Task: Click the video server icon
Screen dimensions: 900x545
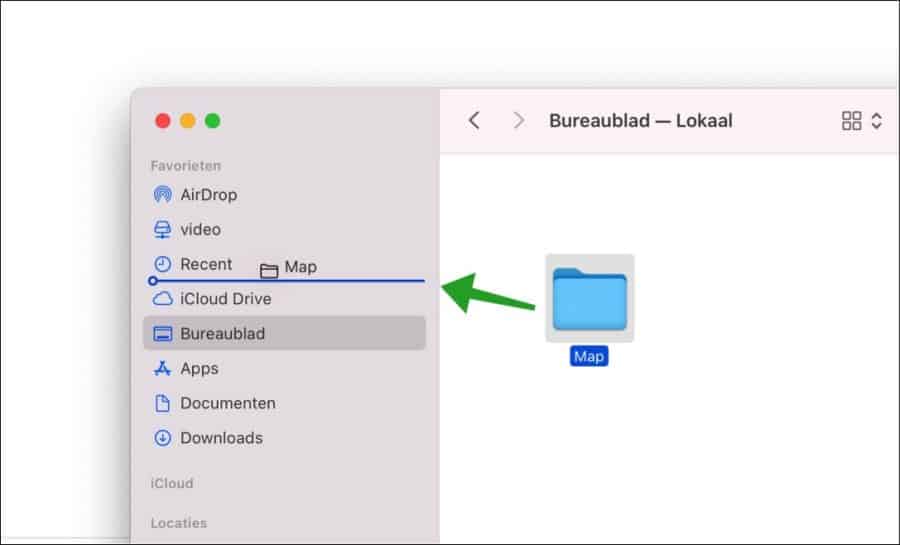Action: (162, 229)
